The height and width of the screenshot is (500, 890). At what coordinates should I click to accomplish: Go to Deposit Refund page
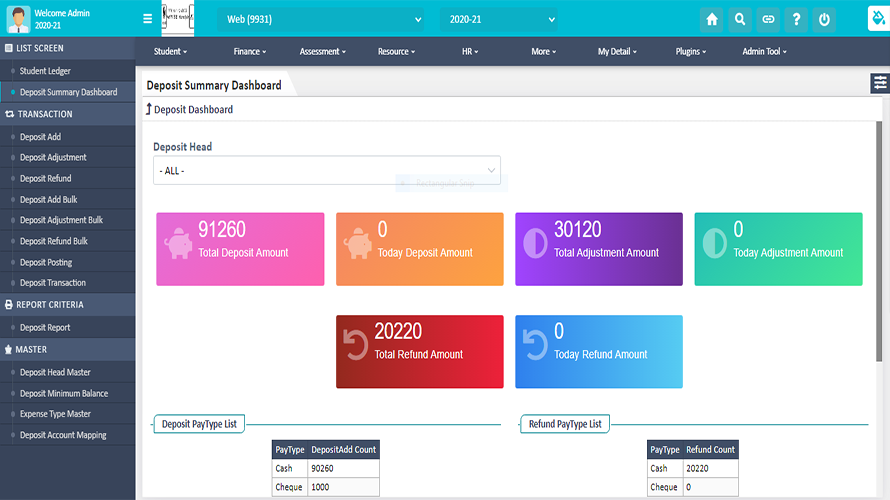(46, 178)
